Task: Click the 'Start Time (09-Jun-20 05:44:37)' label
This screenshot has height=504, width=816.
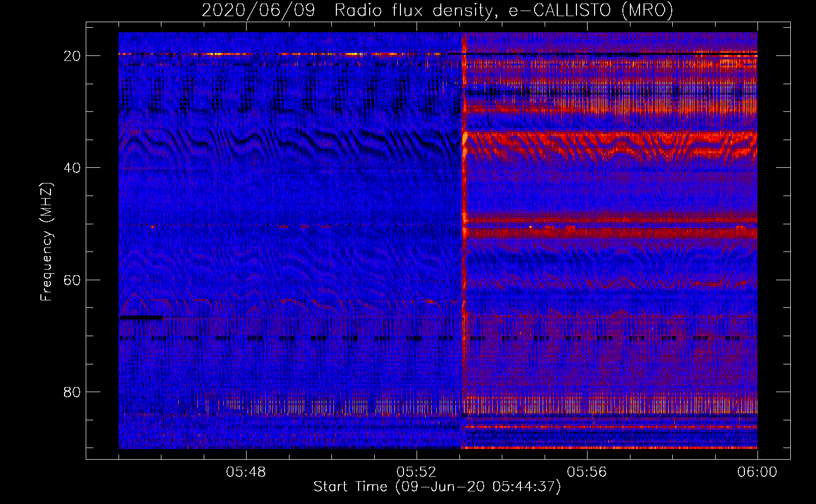Action: tap(437, 487)
